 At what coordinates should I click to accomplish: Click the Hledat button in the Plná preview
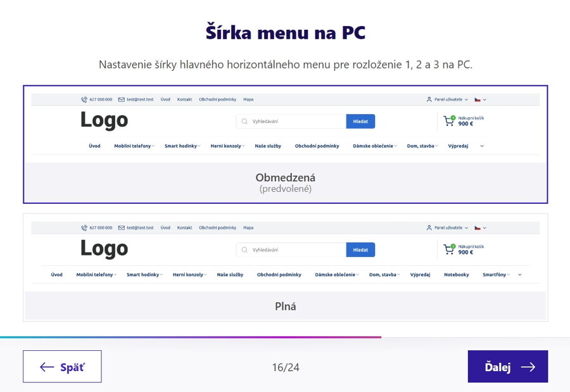[x=360, y=250]
